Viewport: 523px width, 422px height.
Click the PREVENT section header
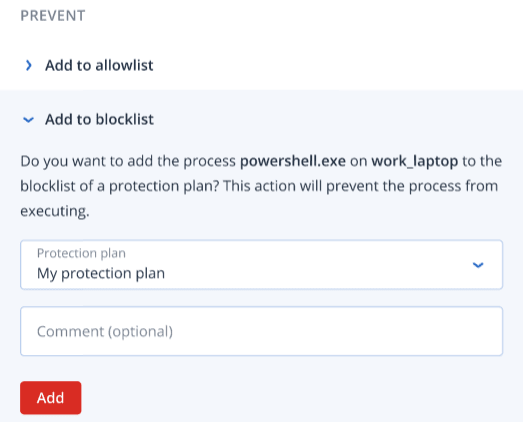point(53,16)
